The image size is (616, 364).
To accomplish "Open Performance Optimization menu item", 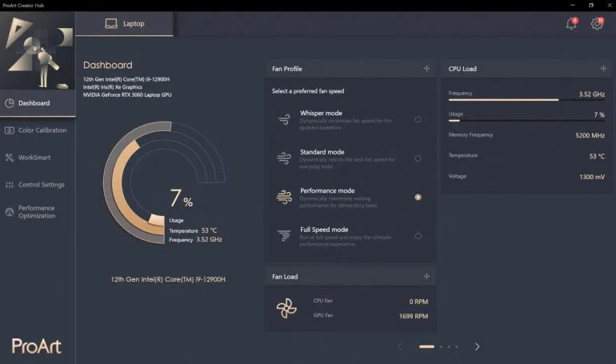I will (38, 212).
